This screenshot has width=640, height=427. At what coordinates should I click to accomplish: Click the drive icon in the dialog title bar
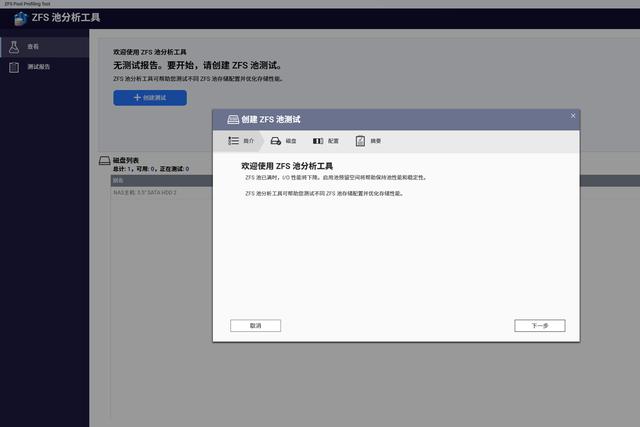(233, 119)
